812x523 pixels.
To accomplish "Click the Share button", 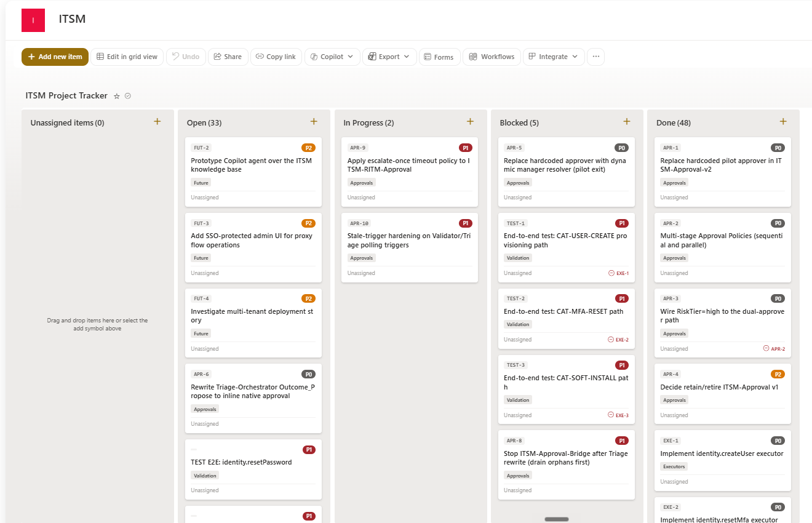I will tap(228, 57).
